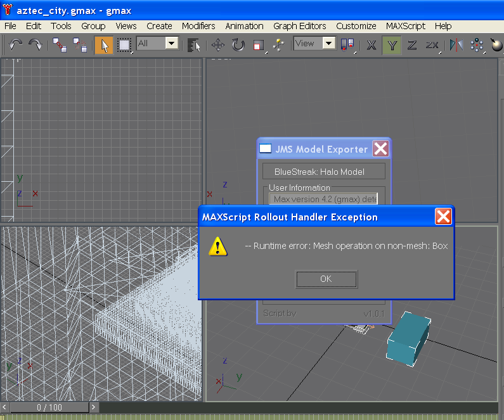Click the Undo arrow icon
This screenshot has height=420, width=504.
pyautogui.click(x=16, y=44)
